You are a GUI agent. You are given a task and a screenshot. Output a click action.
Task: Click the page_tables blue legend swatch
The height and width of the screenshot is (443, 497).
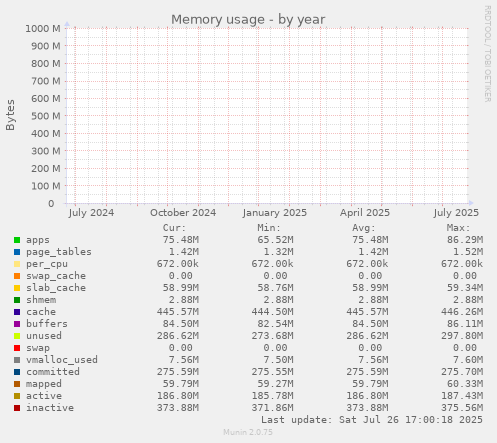click(x=17, y=252)
